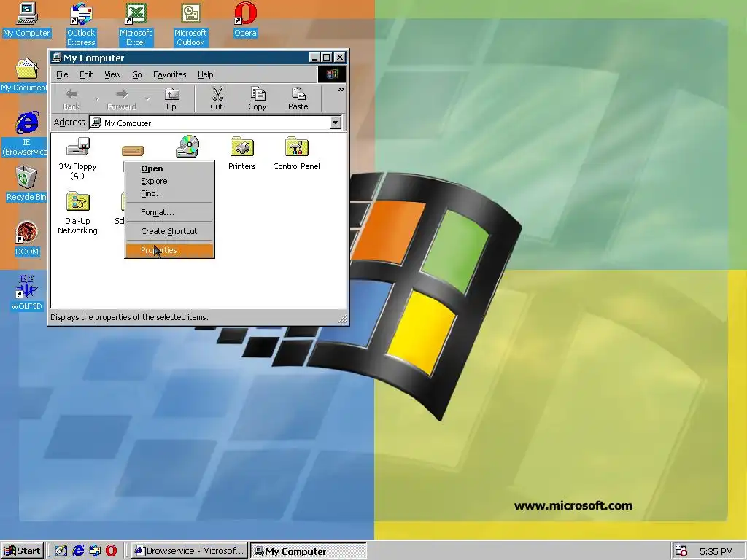747x560 pixels.
Task: Select the Recycle Bin icon
Action: tap(26, 184)
